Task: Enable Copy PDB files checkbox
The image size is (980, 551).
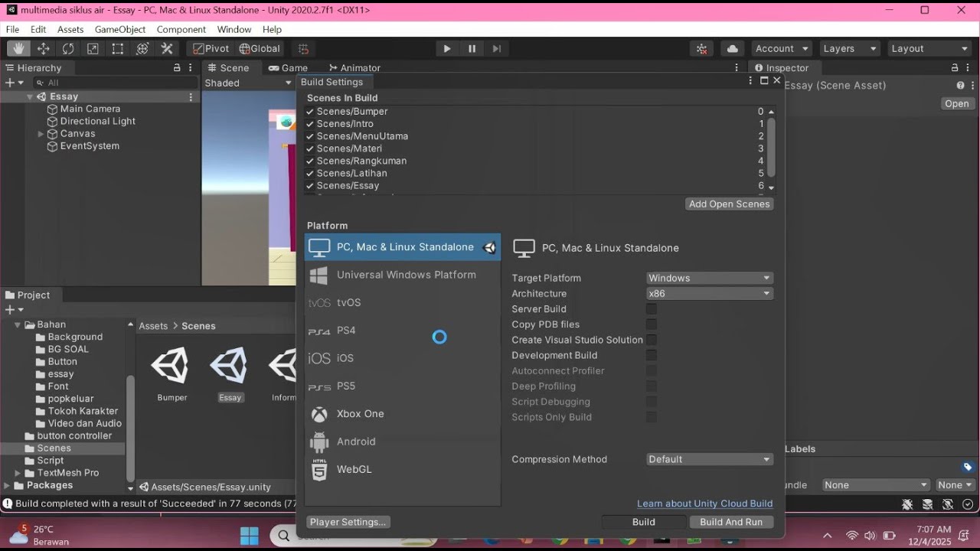Action: point(652,324)
